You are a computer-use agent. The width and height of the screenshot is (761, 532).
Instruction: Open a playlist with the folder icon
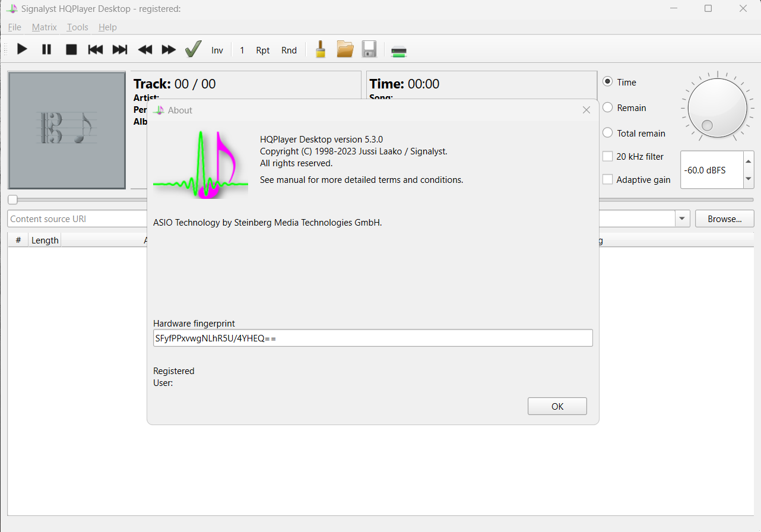point(345,49)
